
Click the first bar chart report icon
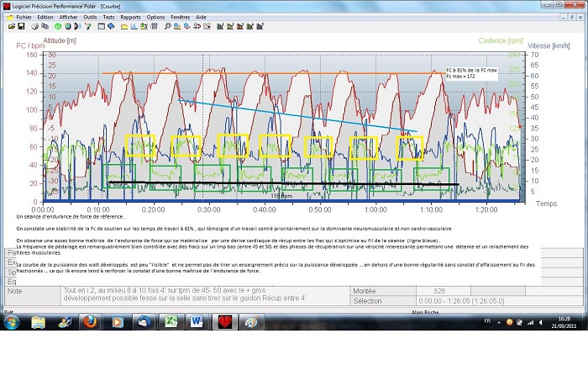[220, 26]
